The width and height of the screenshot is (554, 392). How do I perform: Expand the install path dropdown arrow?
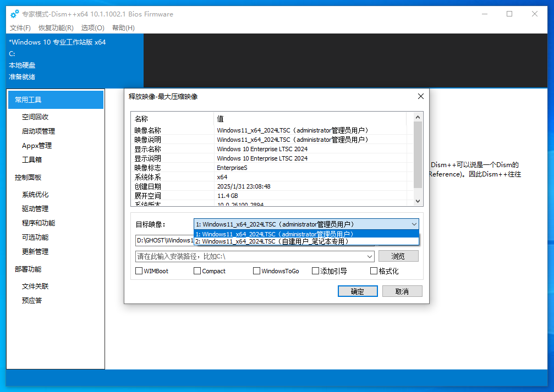click(370, 256)
